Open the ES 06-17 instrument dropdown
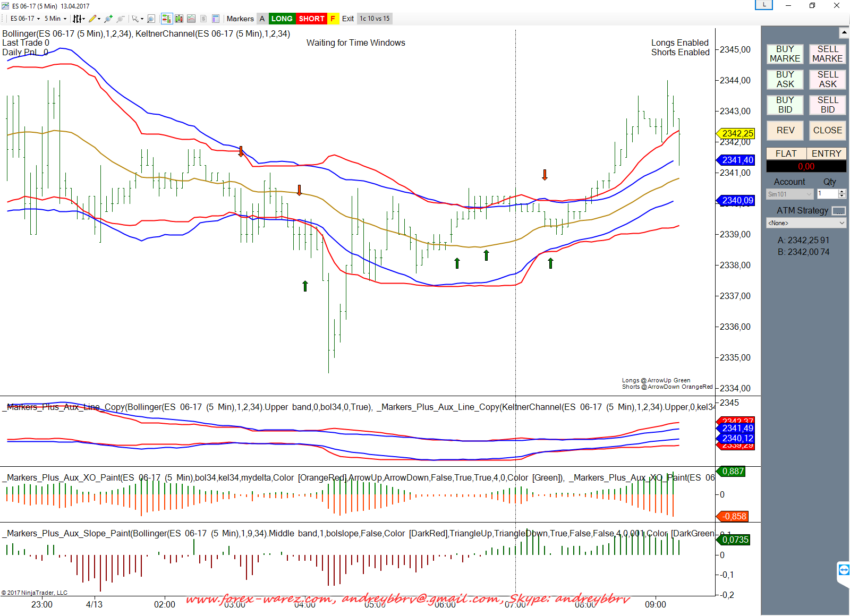850x616 pixels. click(25, 19)
